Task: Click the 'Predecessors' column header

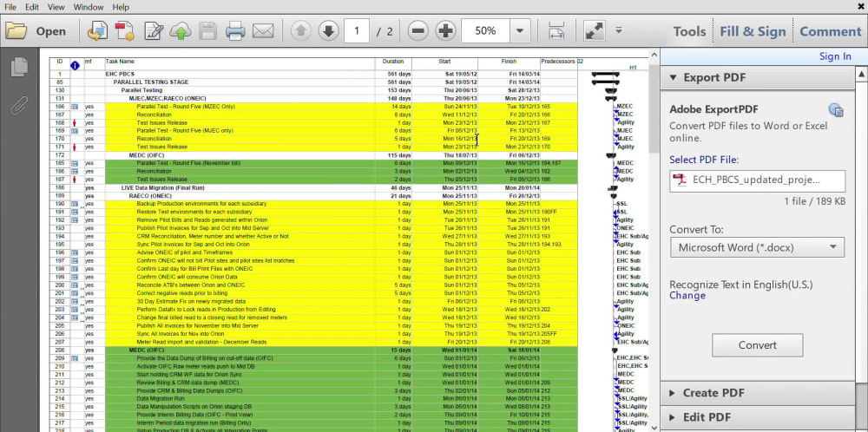Action: click(x=558, y=62)
